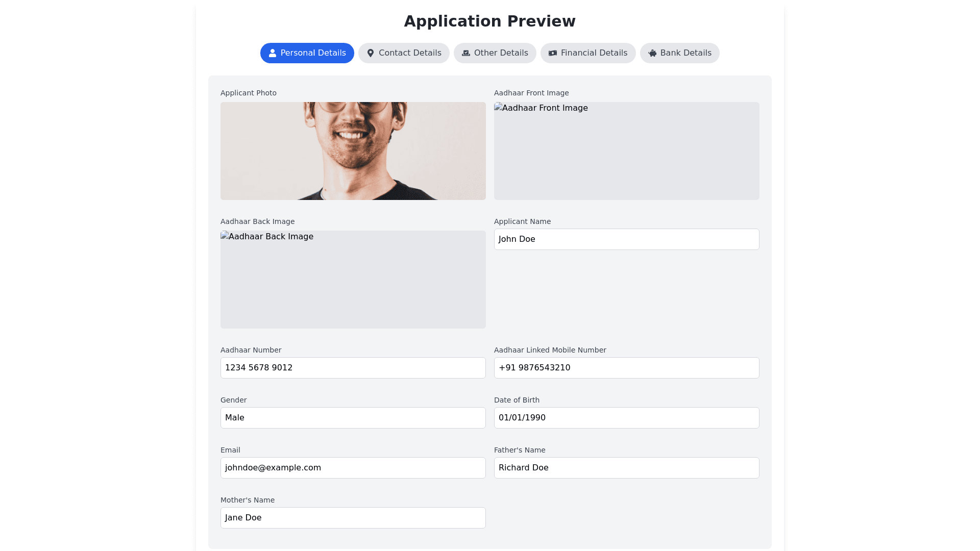Focus the Aadhaar Number input field
Viewport: 980px width, 551px height.
[x=353, y=368]
